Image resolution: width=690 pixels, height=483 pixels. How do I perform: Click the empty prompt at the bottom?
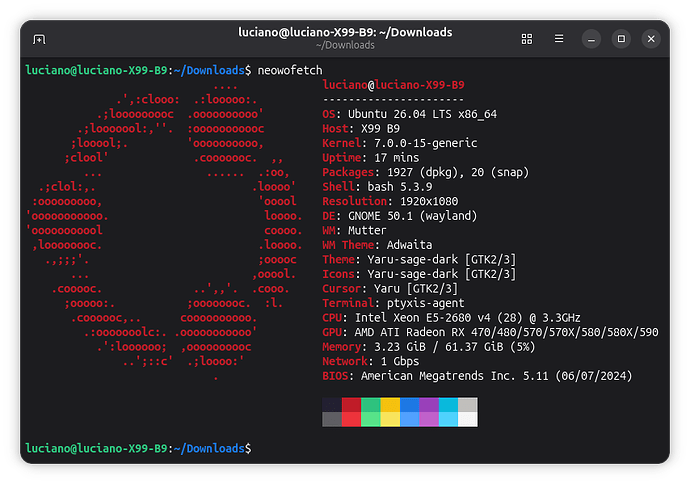point(138,449)
